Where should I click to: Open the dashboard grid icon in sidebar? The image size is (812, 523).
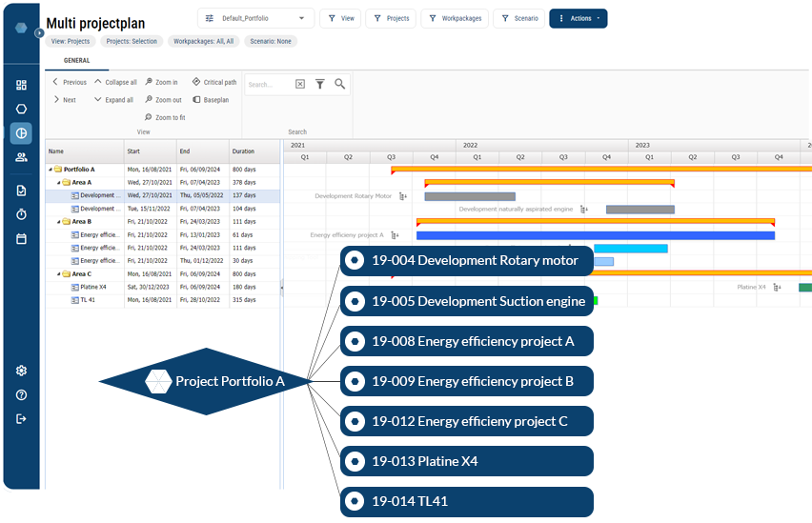(x=21, y=85)
